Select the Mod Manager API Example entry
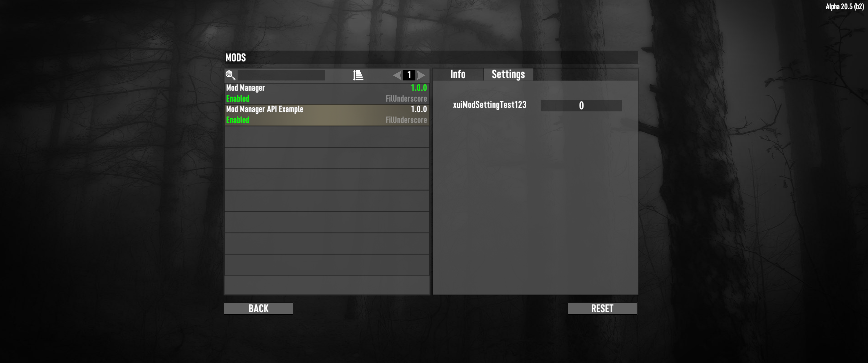868x363 pixels. pyautogui.click(x=327, y=115)
